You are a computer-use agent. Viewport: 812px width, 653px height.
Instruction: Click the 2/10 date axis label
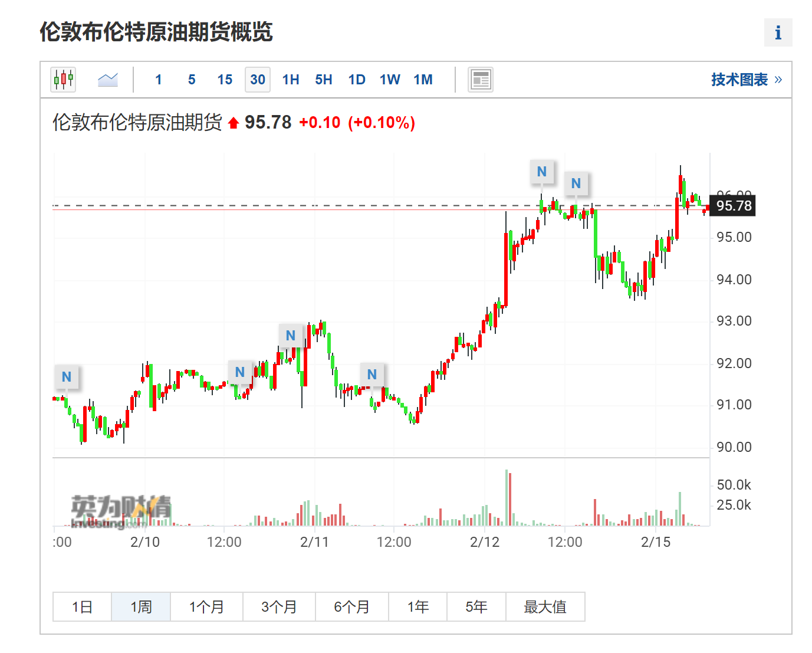click(x=145, y=542)
